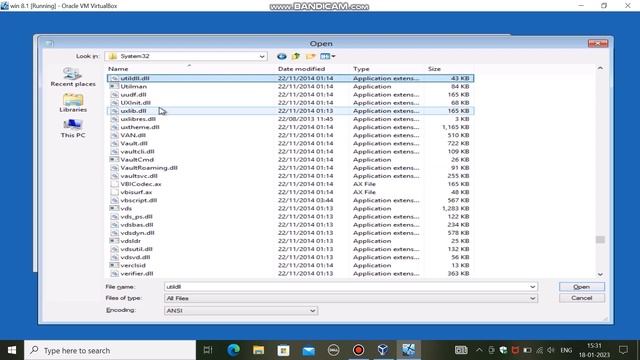Select file vbisurf.ax
Viewport: 640px width, 360px height.
click(290, 192)
